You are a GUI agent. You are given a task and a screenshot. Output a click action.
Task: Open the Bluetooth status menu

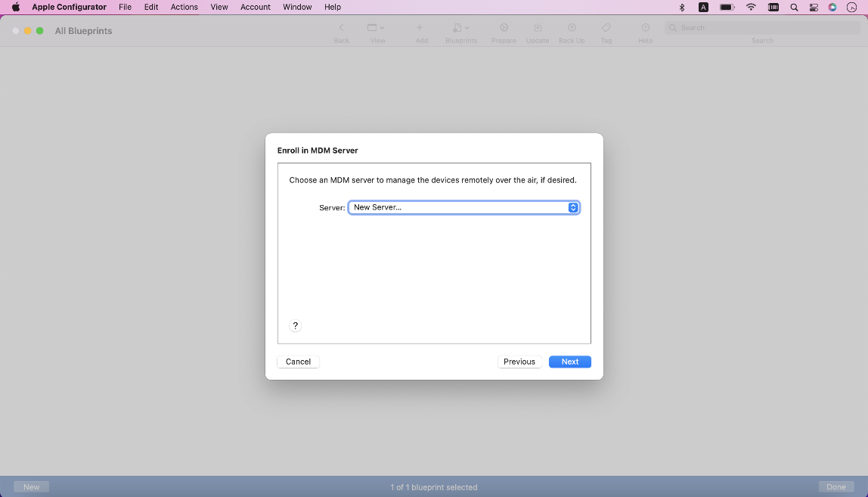pos(682,8)
